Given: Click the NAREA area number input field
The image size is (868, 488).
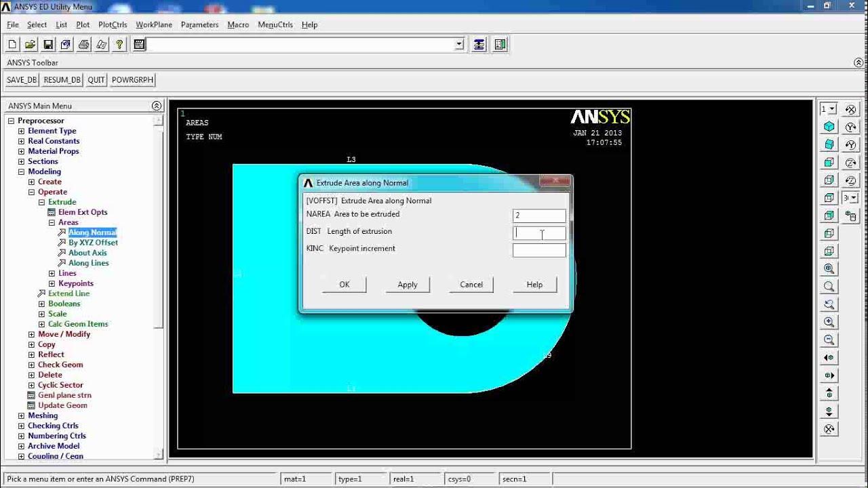Looking at the screenshot, I should point(539,216).
